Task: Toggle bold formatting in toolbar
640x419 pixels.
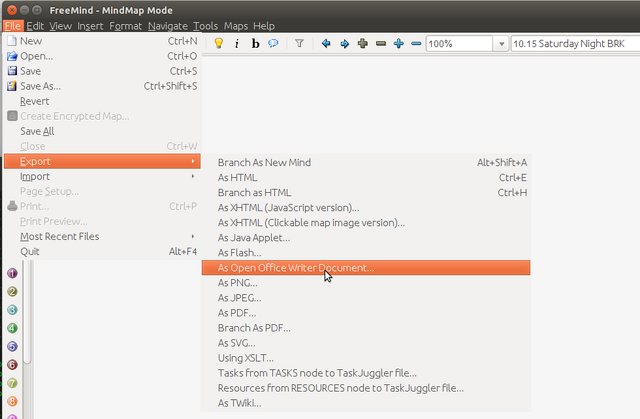Action: 255,44
